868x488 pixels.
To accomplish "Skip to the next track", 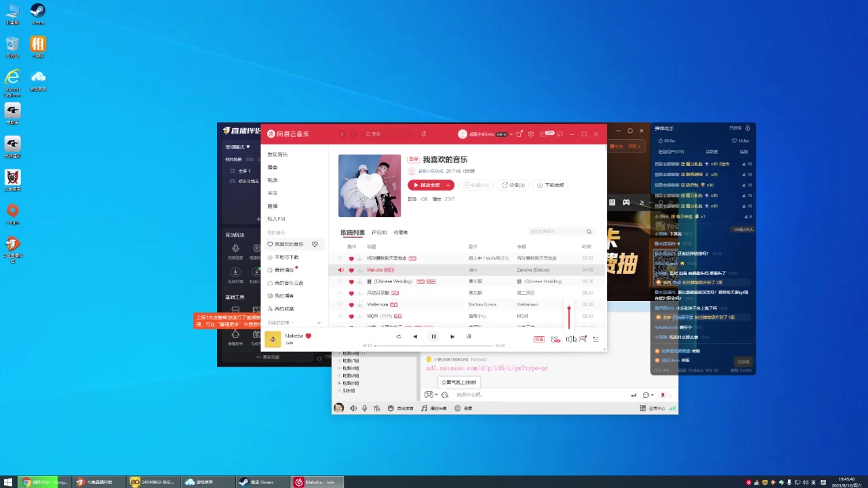I will (452, 336).
